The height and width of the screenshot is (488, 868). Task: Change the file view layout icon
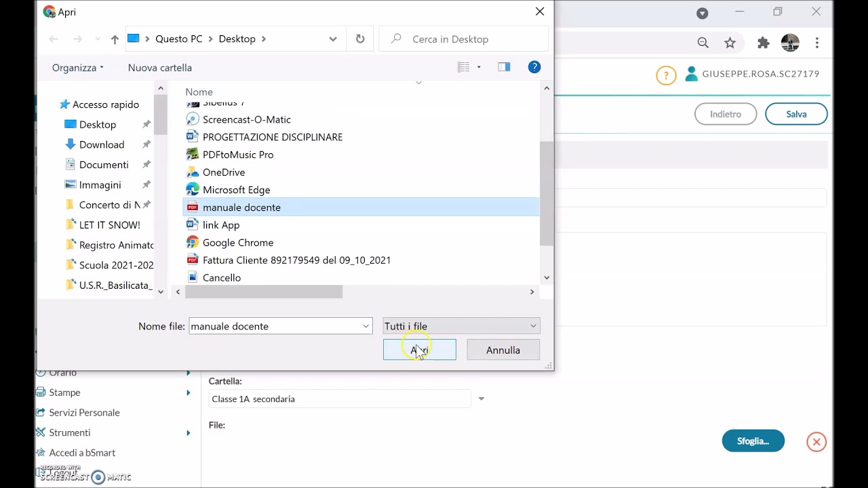coord(464,67)
